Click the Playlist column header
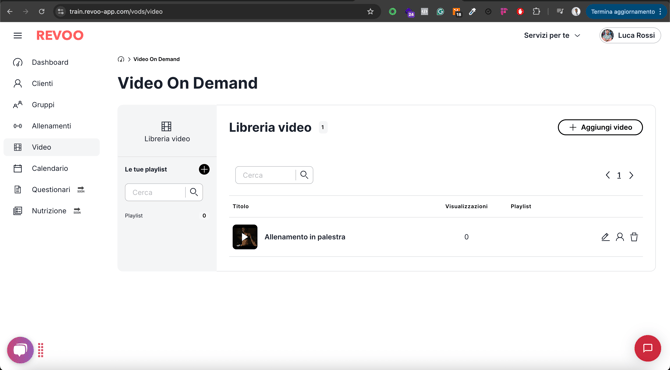Screen dimensions: 670x370 521,206
